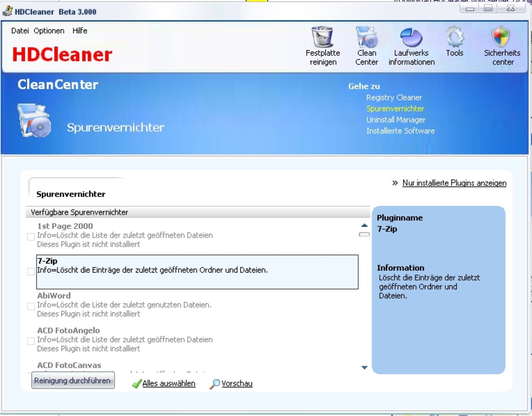The height and width of the screenshot is (416, 532).
Task: Click Reinigung durchführen button
Action: tap(73, 381)
